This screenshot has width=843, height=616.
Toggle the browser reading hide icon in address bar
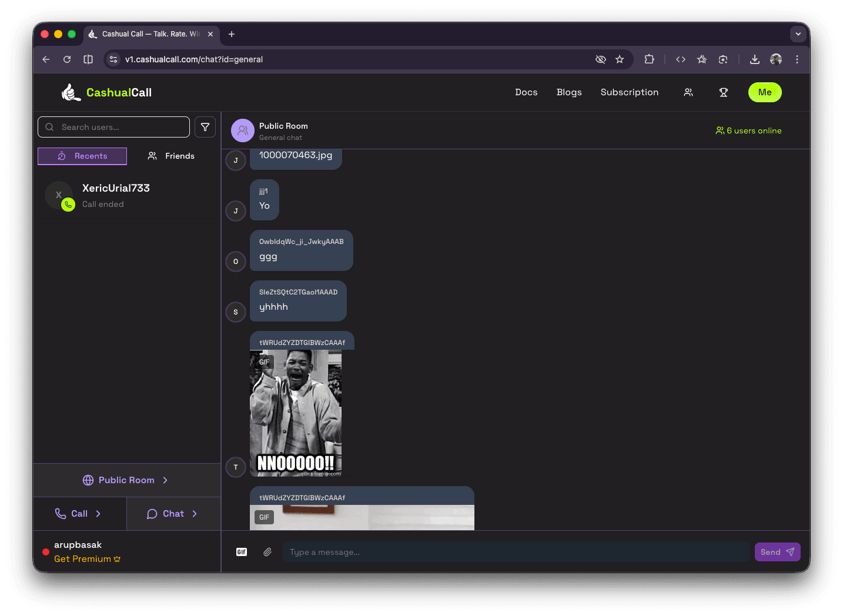601,59
